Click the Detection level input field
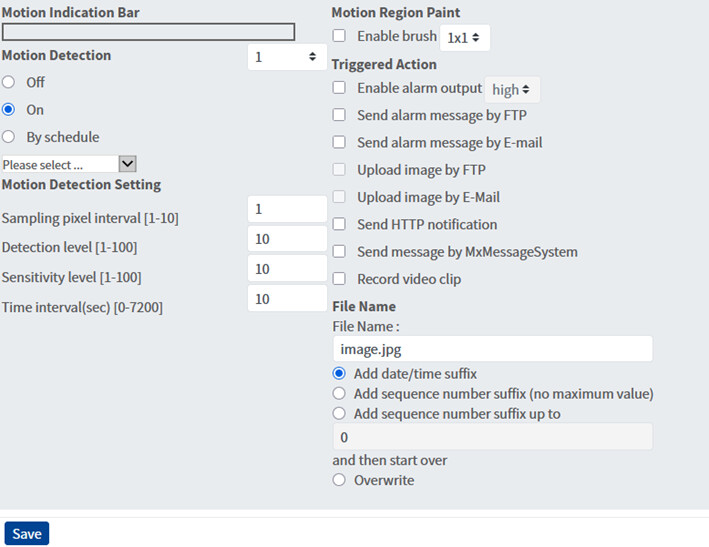The image size is (709, 547). coord(286,239)
